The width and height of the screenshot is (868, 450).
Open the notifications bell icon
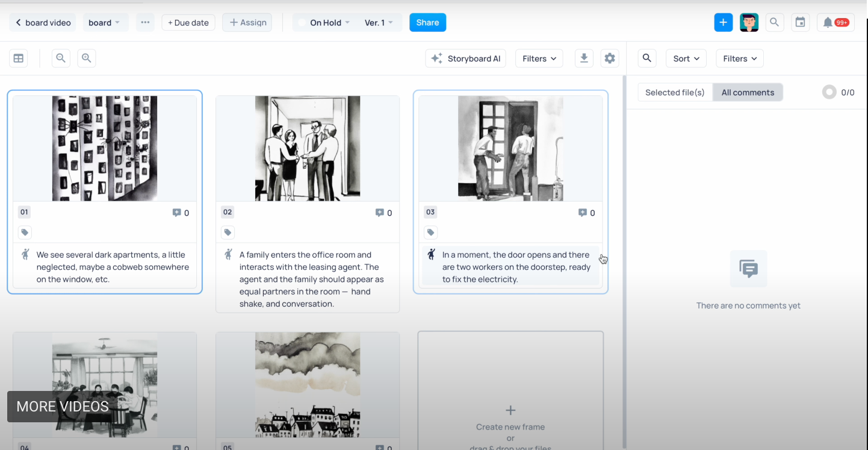[x=835, y=23]
